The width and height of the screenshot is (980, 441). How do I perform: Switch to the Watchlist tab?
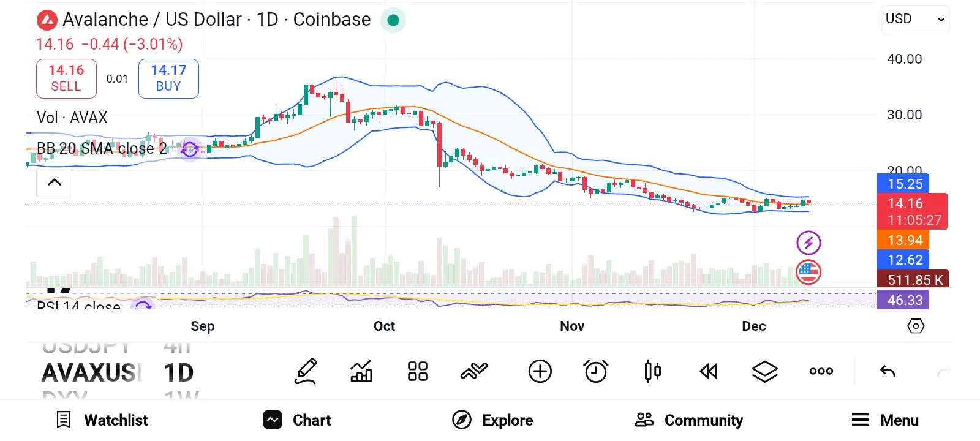coord(102,420)
